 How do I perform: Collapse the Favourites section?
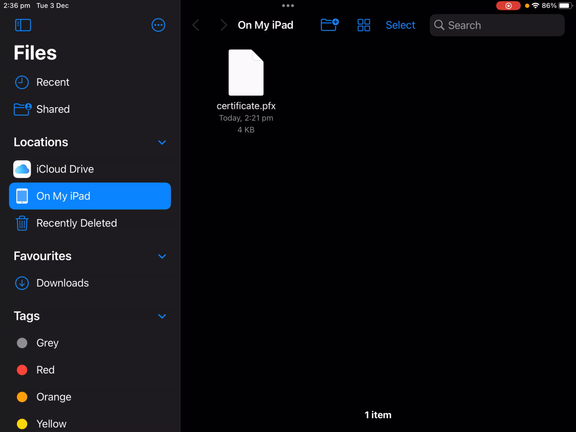tap(162, 256)
